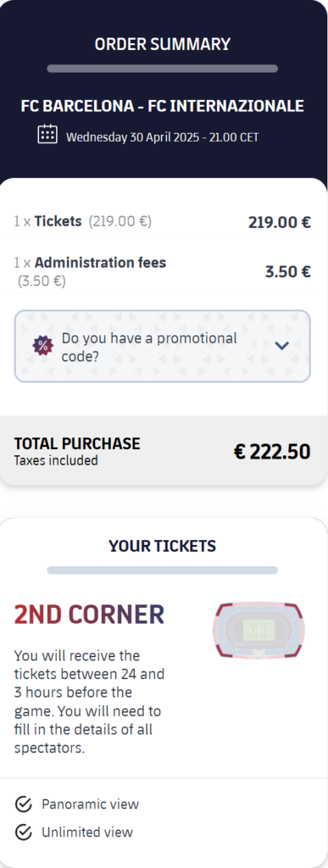Click the Unlimited view checkmark icon
Viewport: 328px width, 868px height.
(x=23, y=832)
